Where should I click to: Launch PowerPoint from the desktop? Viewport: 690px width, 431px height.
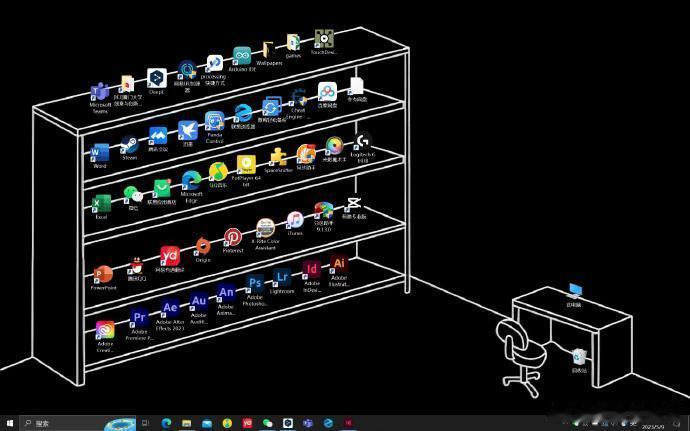[103, 274]
